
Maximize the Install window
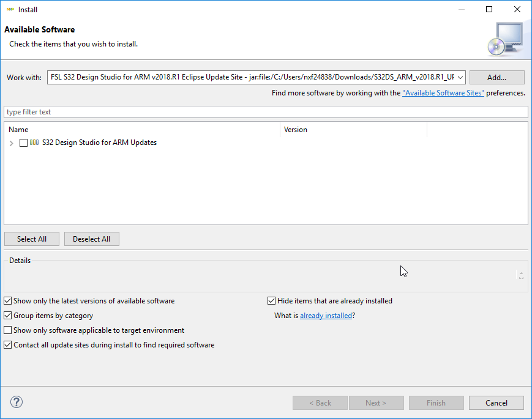click(489, 10)
